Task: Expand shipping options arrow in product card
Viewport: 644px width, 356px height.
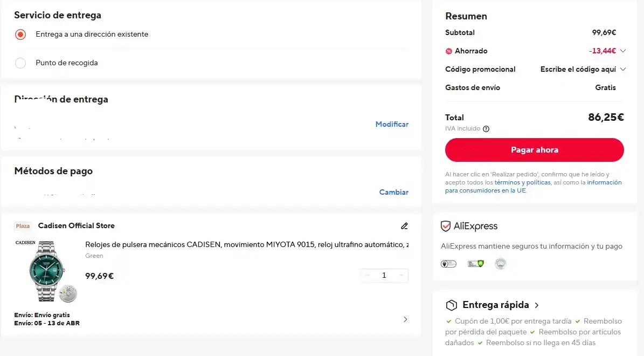Action: (x=405, y=319)
